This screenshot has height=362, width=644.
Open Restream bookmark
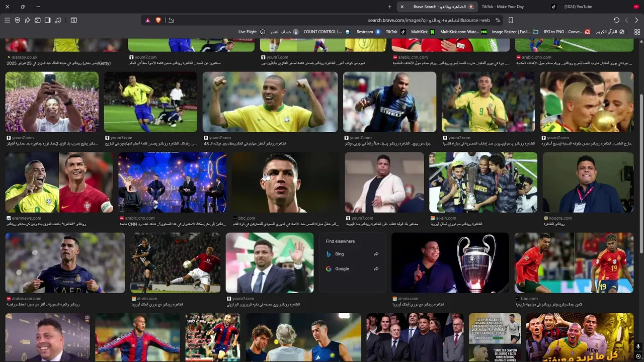pos(368,32)
